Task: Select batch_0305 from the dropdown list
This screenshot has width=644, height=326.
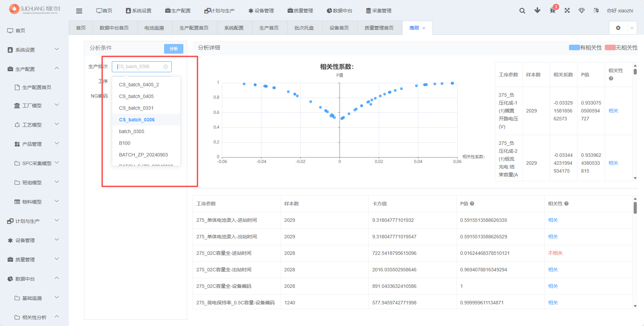Action: (x=146, y=131)
